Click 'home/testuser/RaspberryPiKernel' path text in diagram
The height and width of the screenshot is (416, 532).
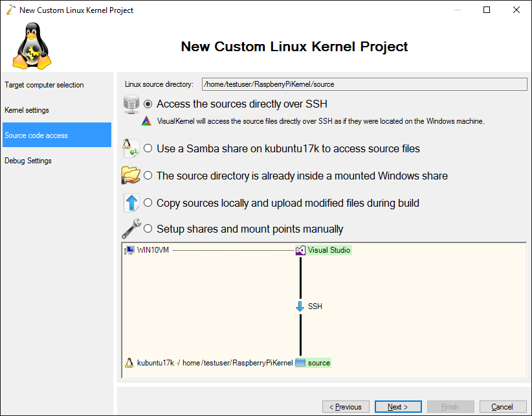238,363
